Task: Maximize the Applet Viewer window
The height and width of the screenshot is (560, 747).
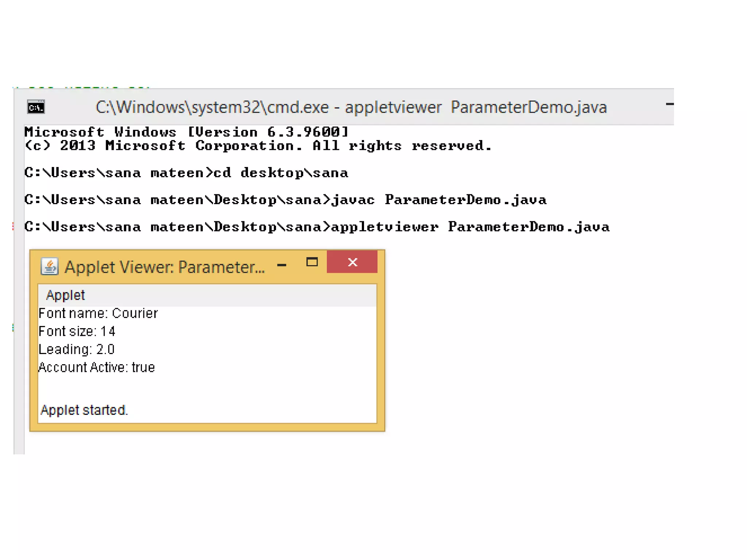Action: [x=312, y=262]
